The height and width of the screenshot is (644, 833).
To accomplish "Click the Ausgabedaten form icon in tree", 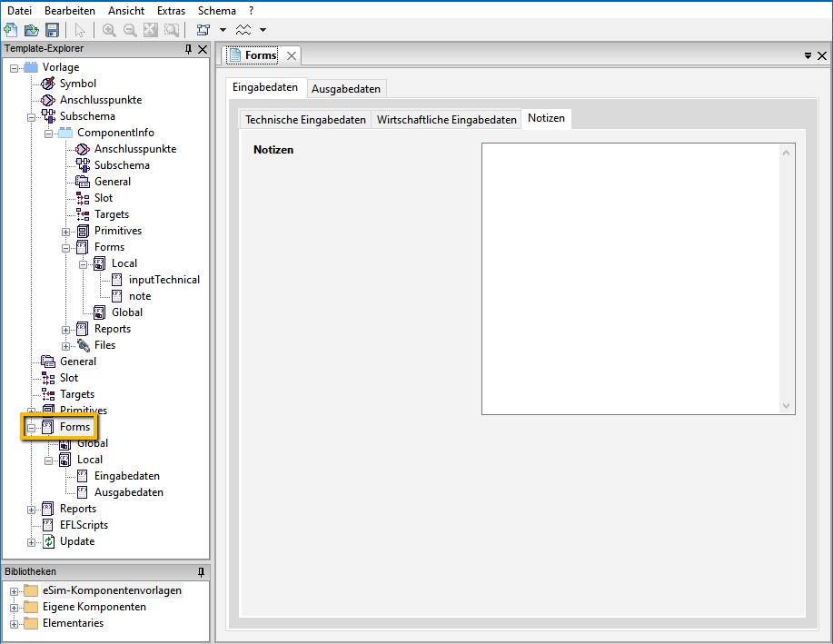I will point(83,492).
